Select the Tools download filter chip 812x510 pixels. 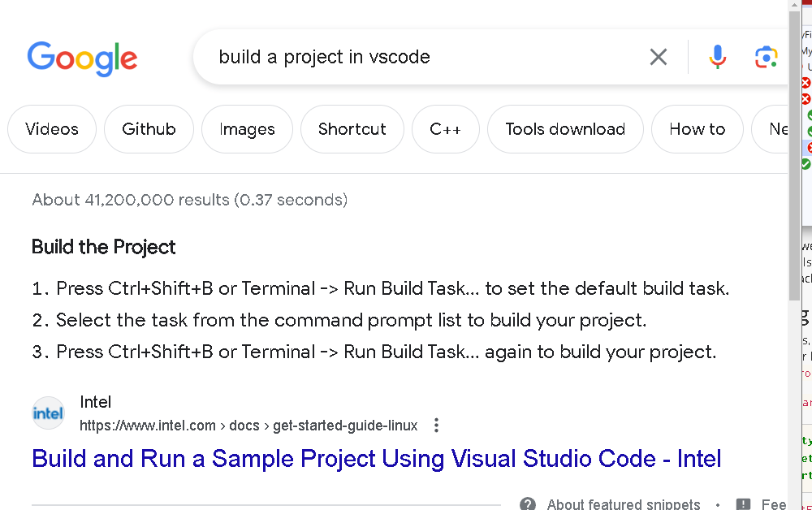[565, 129]
